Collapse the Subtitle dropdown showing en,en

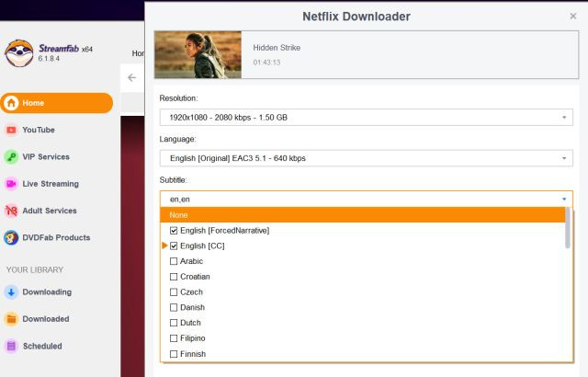coord(366,200)
